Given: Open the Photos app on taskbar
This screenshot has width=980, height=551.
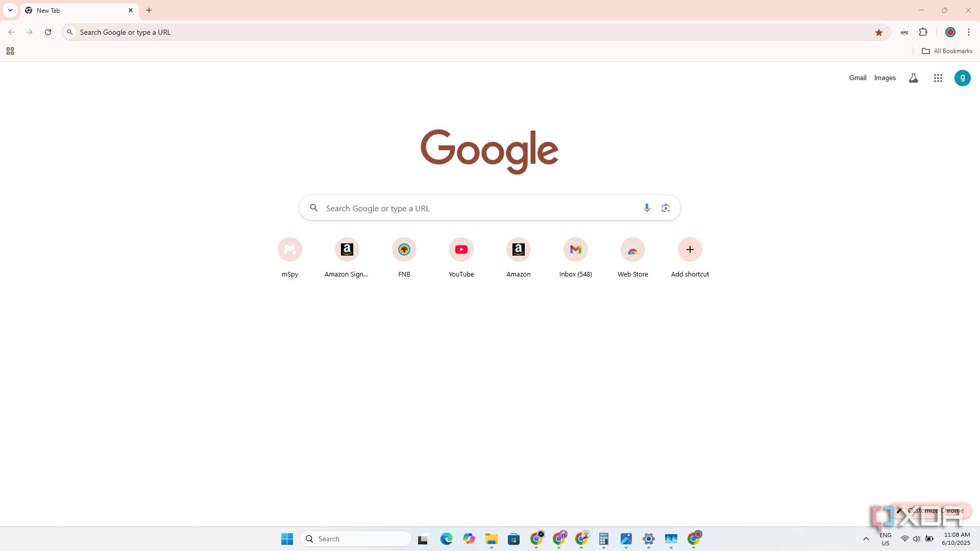Looking at the screenshot, I should [626, 539].
